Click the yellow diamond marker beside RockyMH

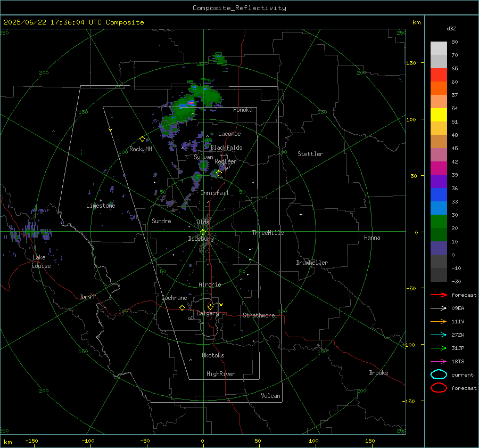142,139
